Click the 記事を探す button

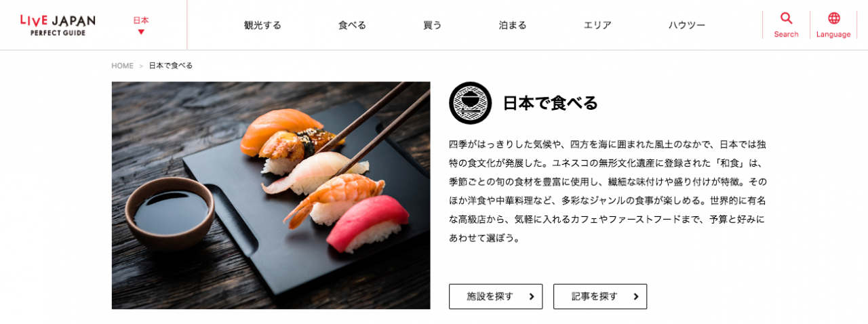[x=600, y=297]
